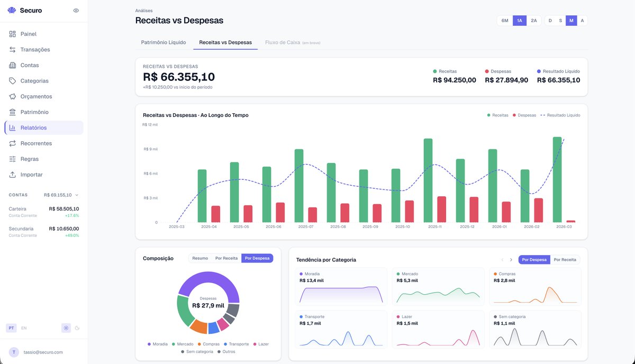
Task: Open the Transações menu label
Action: coord(35,50)
